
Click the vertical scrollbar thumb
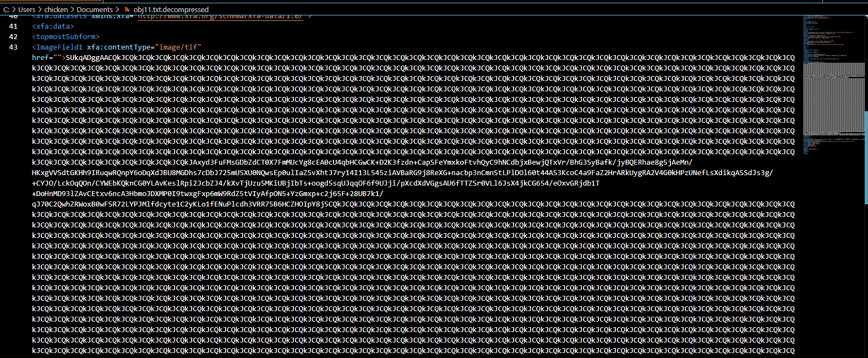click(866, 157)
